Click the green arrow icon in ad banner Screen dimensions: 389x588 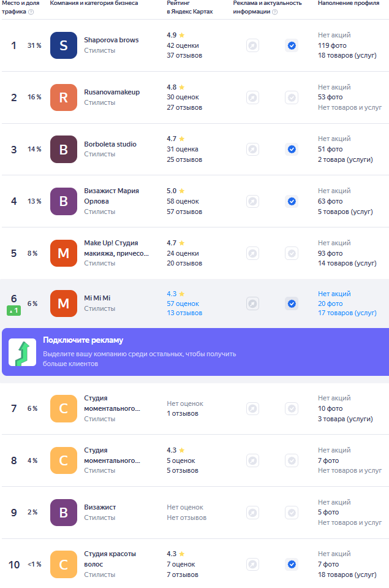23,352
